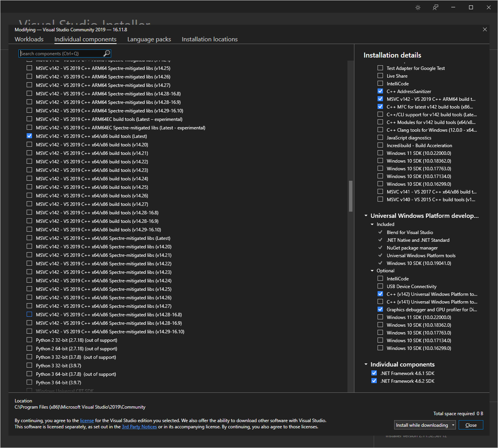The image size is (498, 448).
Task: Check Windows 10 SDK (10.0.16299.0) under Optional
Action: pyautogui.click(x=380, y=348)
